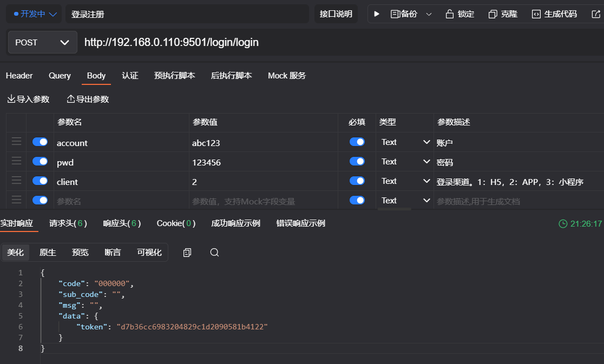This screenshot has height=364, width=604.
Task: Click the 克隆 clone icon
Action: [x=493, y=14]
